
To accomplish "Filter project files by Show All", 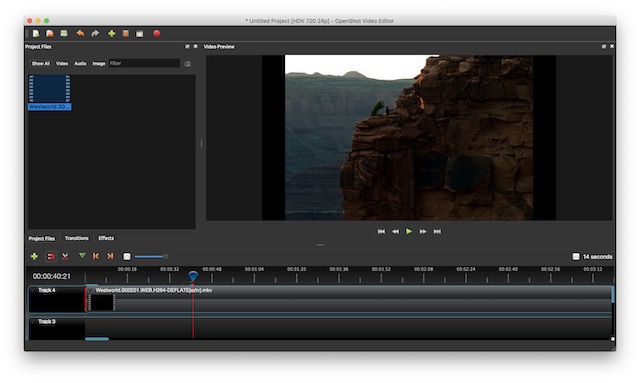I will (x=41, y=64).
